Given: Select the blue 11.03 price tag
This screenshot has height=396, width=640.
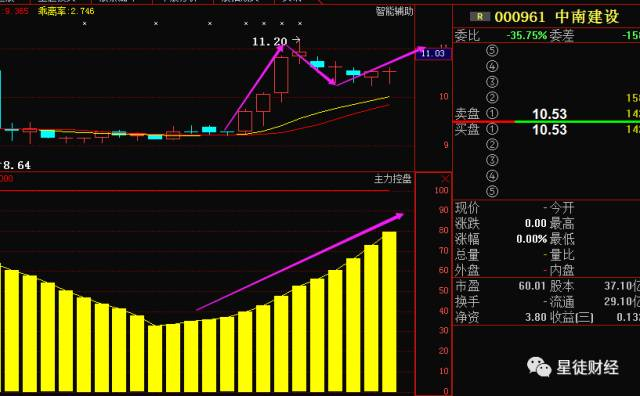Looking at the screenshot, I should click(433, 53).
